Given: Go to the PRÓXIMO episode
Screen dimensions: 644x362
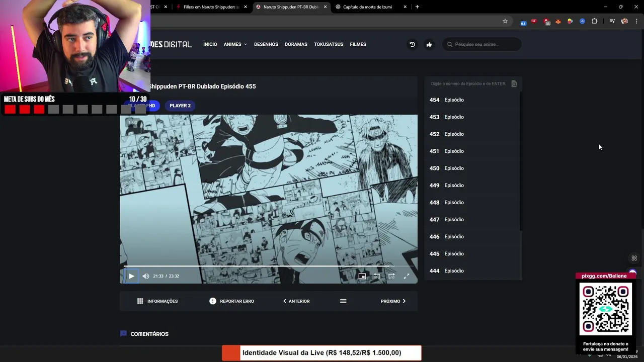Looking at the screenshot, I should [393, 301].
